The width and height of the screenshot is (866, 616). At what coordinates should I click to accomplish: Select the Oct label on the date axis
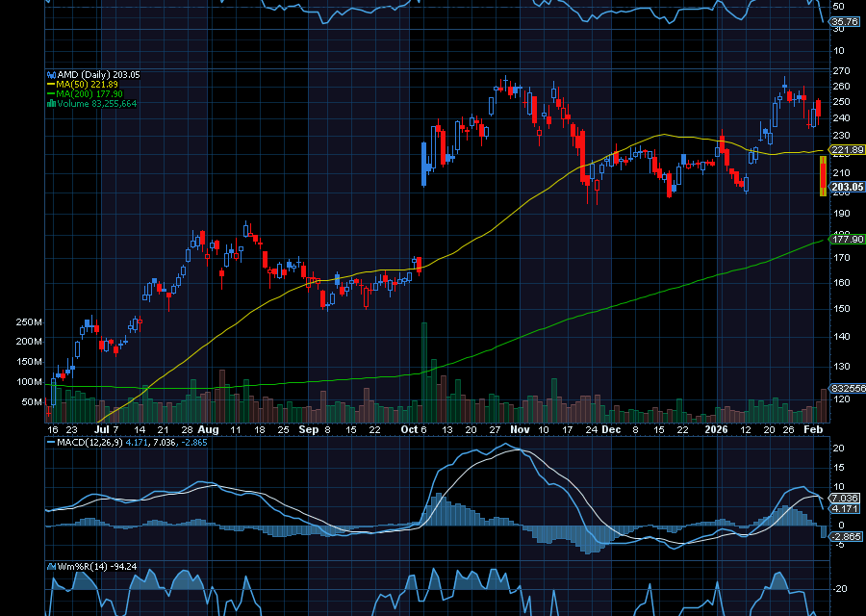411,430
